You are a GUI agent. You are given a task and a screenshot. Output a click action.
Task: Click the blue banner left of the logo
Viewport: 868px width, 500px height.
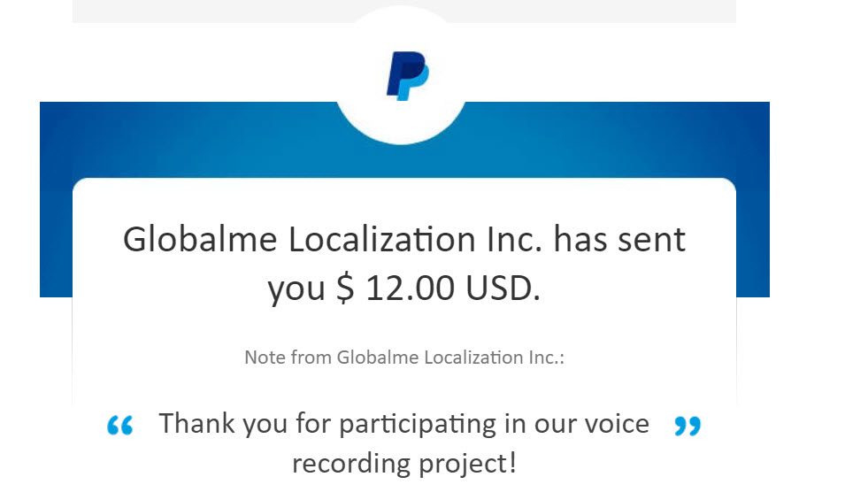click(188, 140)
